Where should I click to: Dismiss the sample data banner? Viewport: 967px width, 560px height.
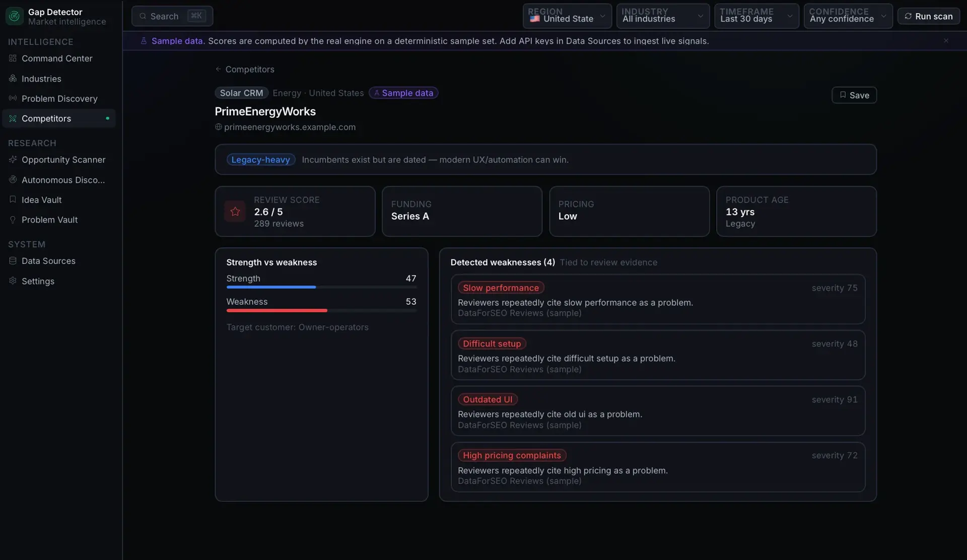coord(946,41)
